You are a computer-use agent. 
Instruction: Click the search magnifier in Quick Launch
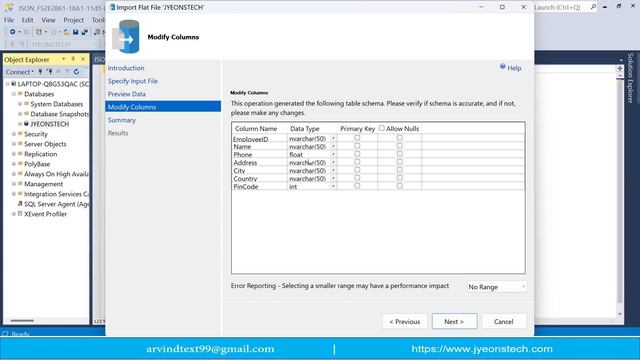593,7
